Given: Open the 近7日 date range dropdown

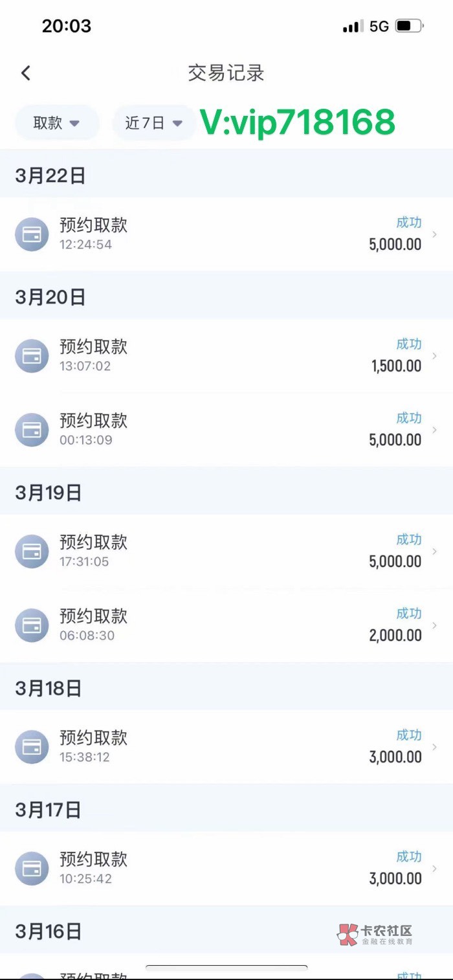Looking at the screenshot, I should (x=153, y=123).
